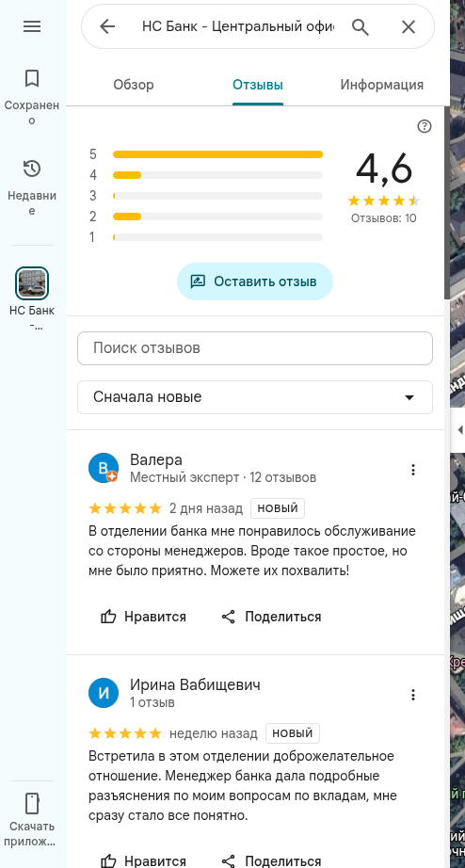Viewport: 465px width, 868px height.
Task: Share Ирина Вабищевич's review with Поделиться
Action: [x=271, y=860]
